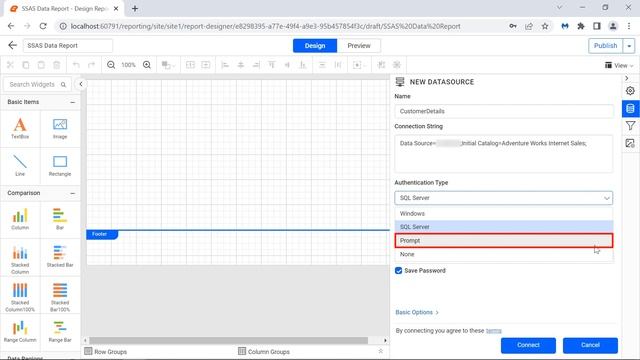Screen dimensions: 640x360
Task: Open the browser three-dot menu
Action: coord(629,26)
